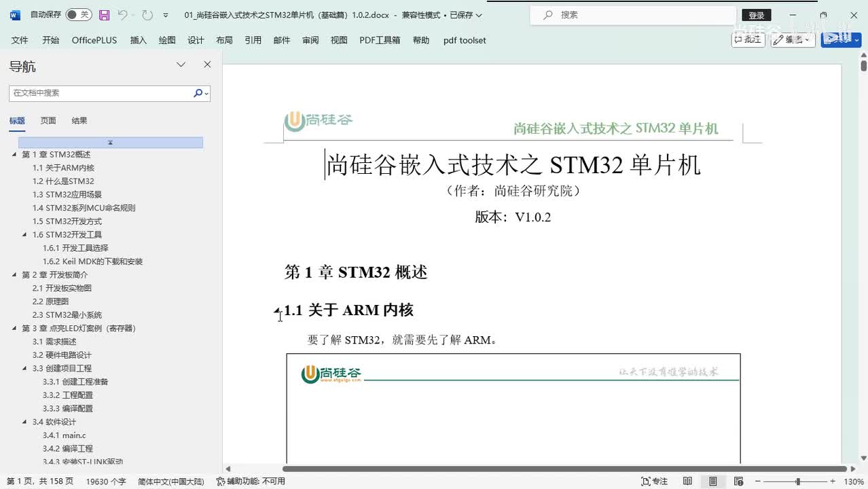Select the 页面 tab in navigation pane

(x=48, y=120)
